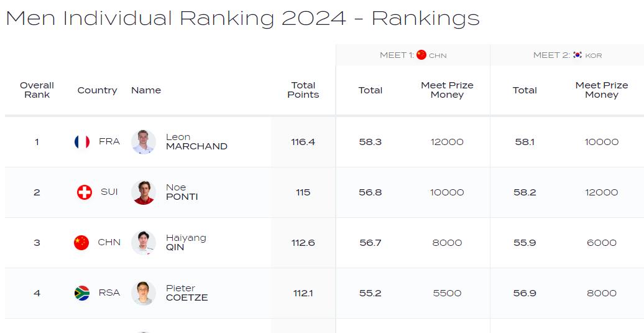Open Leon Marchand's profile photo
The image size is (644, 333).
coord(144,142)
